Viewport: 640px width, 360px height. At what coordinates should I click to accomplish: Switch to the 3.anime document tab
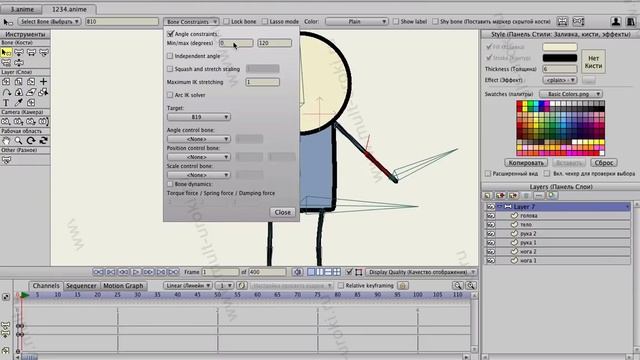(x=22, y=9)
